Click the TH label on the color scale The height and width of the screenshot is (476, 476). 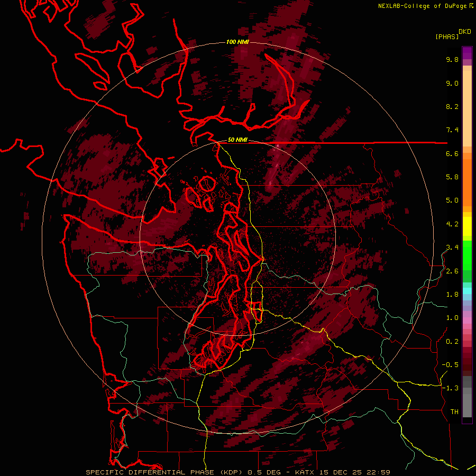pyautogui.click(x=454, y=412)
